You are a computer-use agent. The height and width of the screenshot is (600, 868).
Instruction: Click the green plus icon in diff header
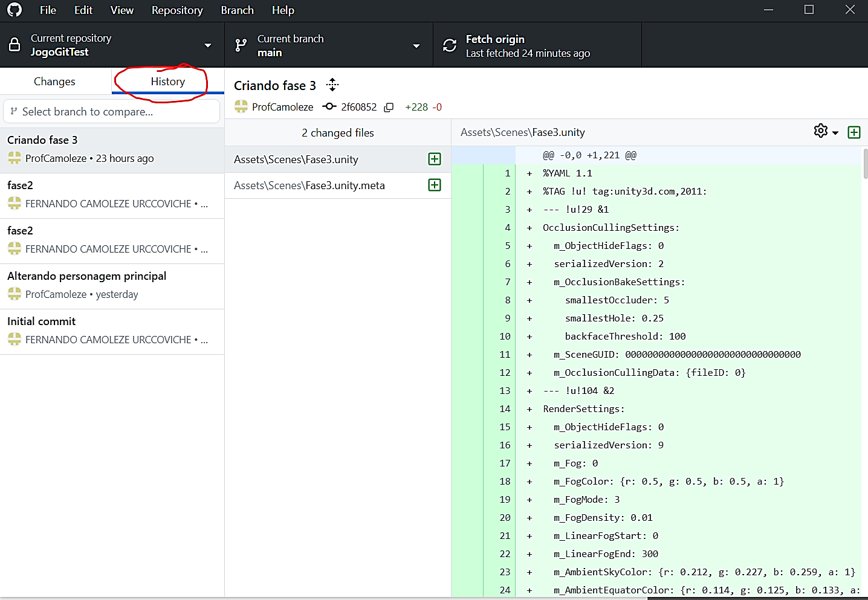(853, 132)
